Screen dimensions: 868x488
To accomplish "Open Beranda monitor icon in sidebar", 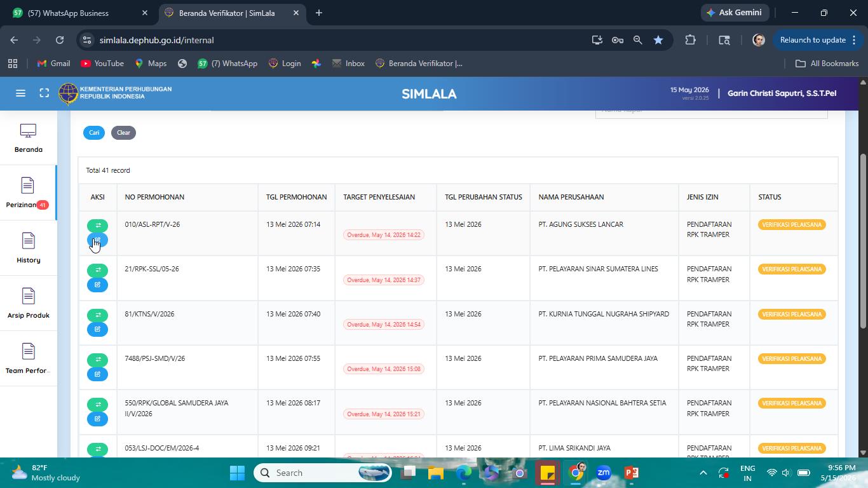I will [28, 131].
